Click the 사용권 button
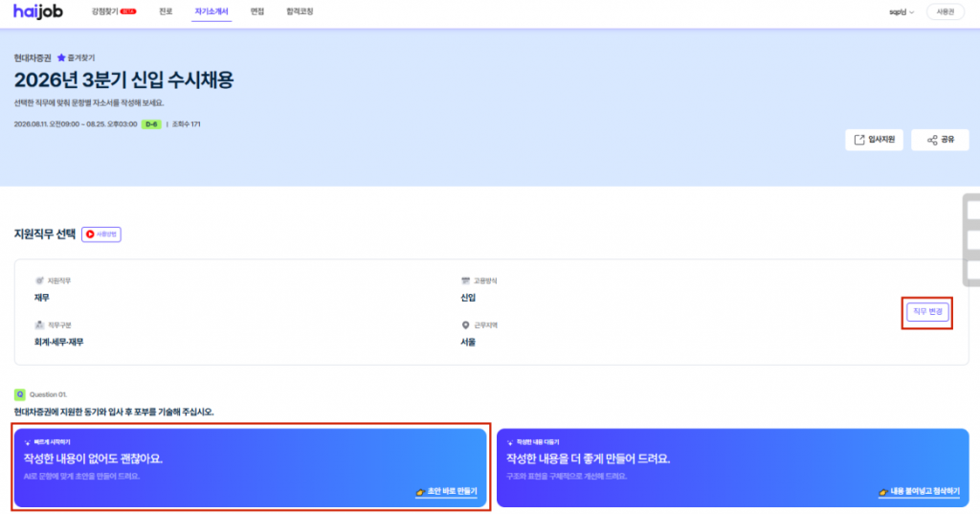 [945, 11]
